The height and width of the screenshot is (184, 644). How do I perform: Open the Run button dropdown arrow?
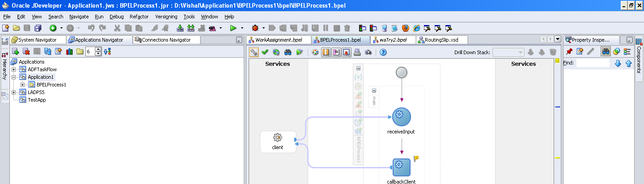(242, 28)
